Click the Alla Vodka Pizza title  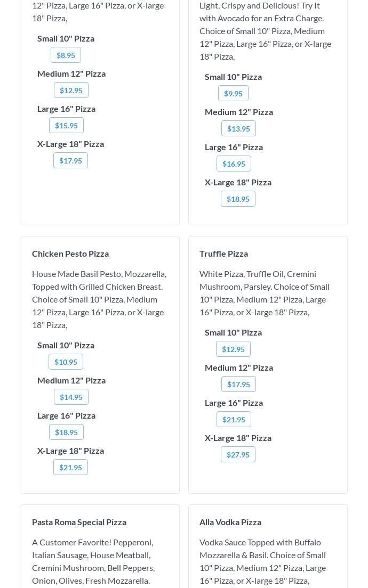(x=230, y=522)
